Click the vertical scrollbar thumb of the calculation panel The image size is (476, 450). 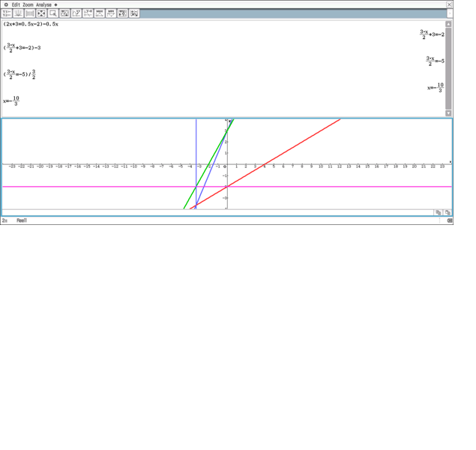click(x=448, y=67)
